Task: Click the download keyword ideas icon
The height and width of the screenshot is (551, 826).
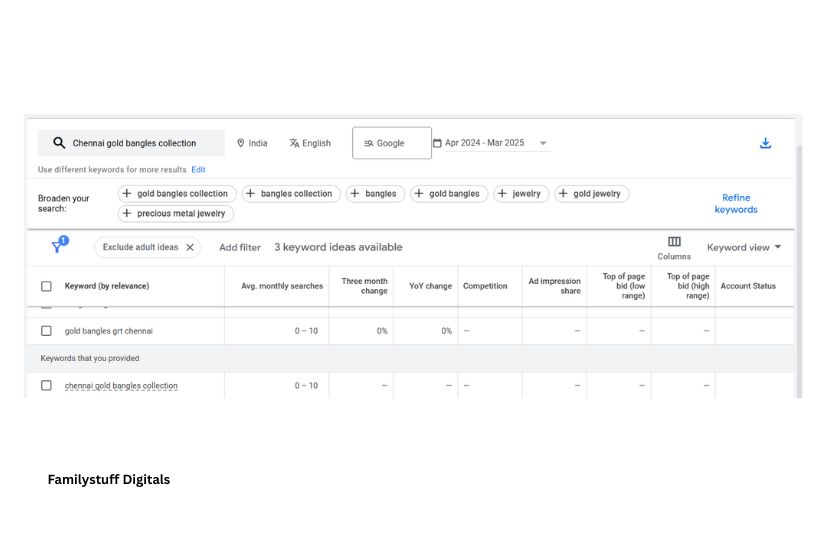Action: 765,143
